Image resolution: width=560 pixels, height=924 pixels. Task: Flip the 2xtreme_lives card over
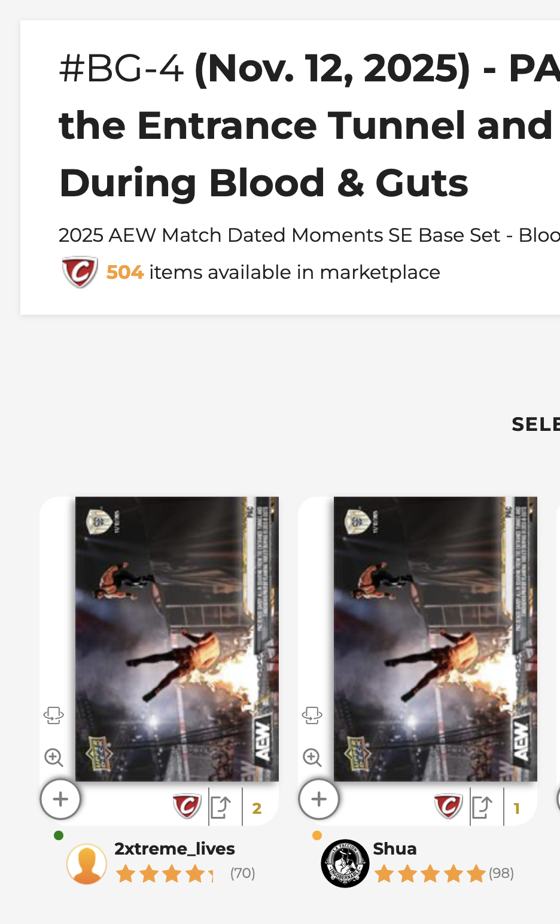pyautogui.click(x=54, y=715)
